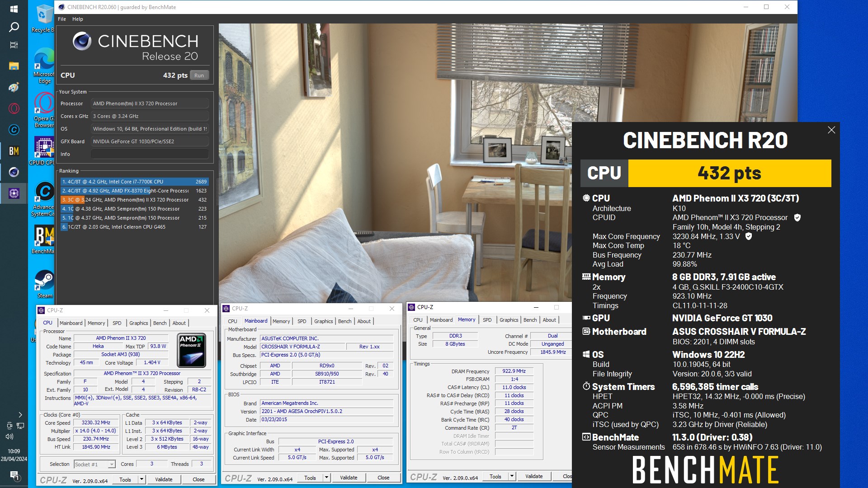This screenshot has width=868, height=488.
Task: Open Tools dropdown arrow in CPU tab window
Action: [x=142, y=479]
